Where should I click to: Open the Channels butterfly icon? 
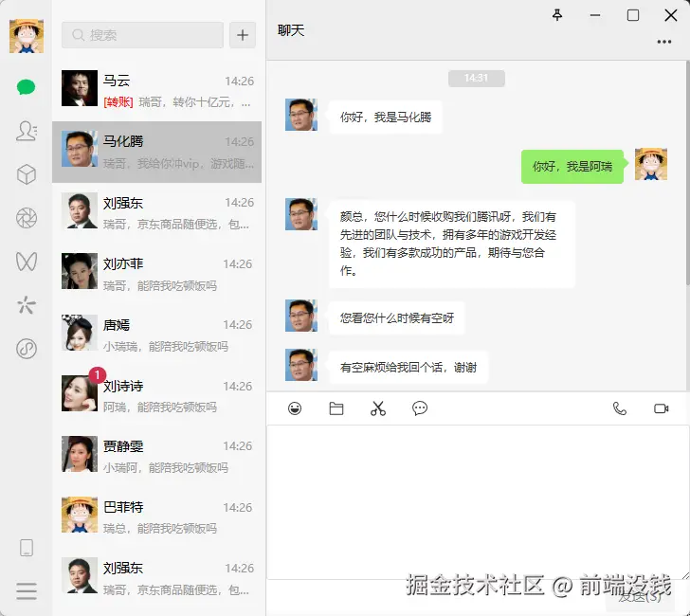click(x=27, y=262)
